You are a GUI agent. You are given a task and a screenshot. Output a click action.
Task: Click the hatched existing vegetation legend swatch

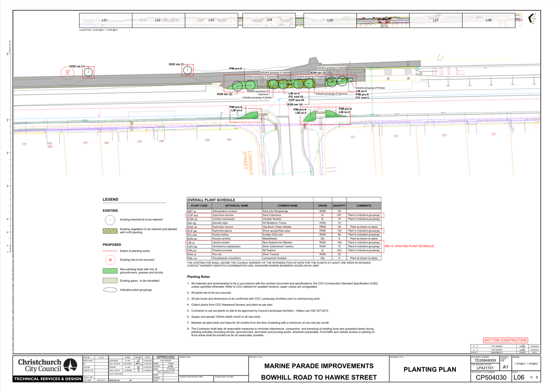[110, 231]
